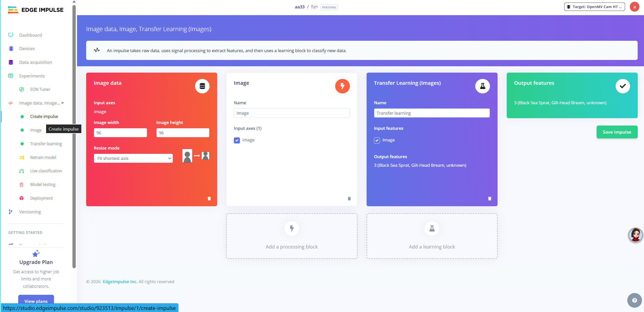The image size is (644, 312).
Task: Go to Model testing page
Action: click(43, 184)
